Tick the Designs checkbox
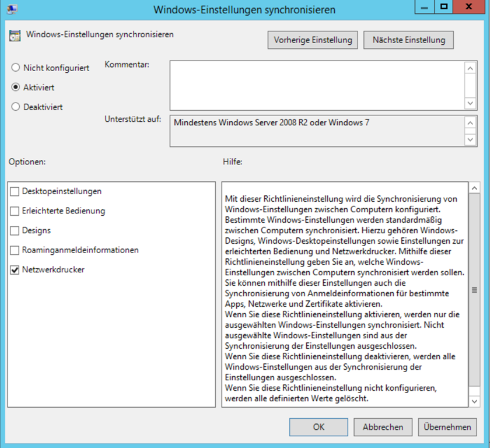The width and height of the screenshot is (490, 448). point(15,231)
